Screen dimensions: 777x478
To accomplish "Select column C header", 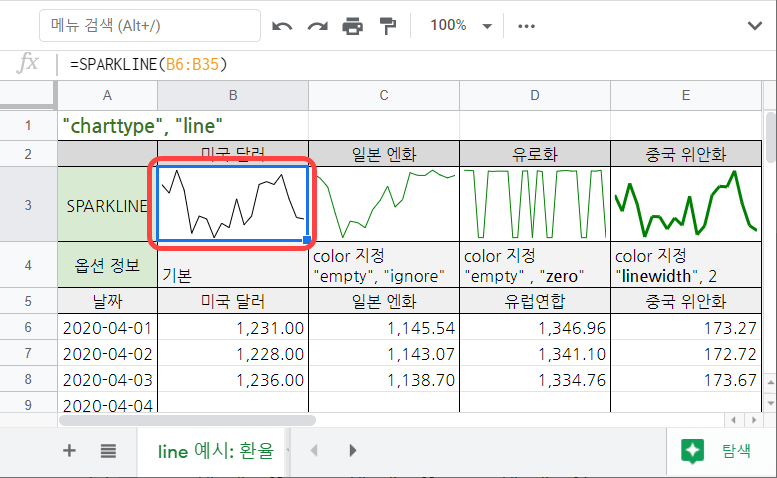I will tap(384, 95).
